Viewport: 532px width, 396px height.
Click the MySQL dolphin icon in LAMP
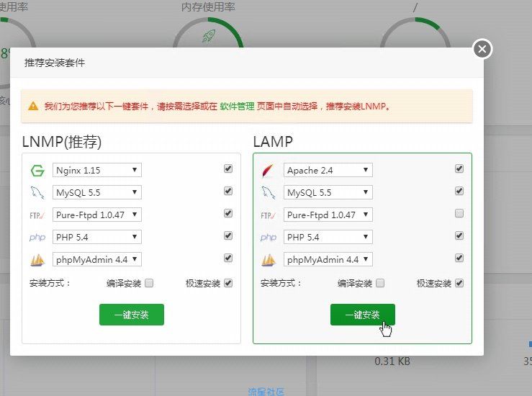click(269, 193)
